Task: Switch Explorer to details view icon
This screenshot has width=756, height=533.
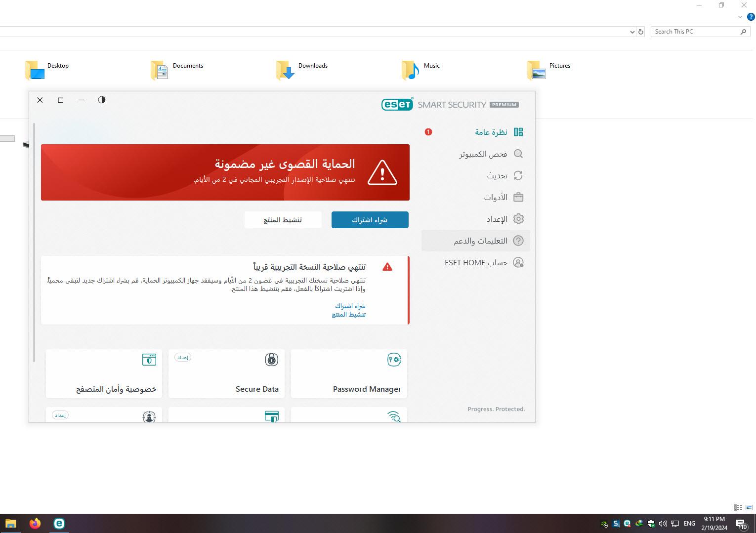Action: click(738, 507)
